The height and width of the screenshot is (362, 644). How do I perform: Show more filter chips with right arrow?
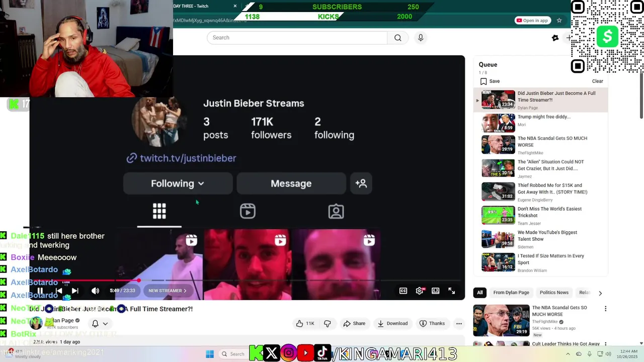pos(600,293)
